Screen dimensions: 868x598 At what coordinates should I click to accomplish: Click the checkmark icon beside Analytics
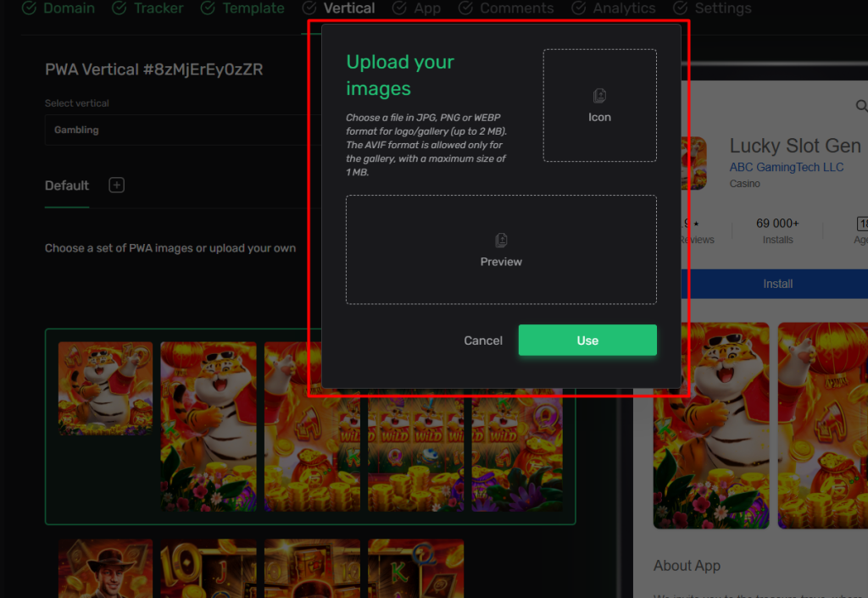pyautogui.click(x=579, y=8)
